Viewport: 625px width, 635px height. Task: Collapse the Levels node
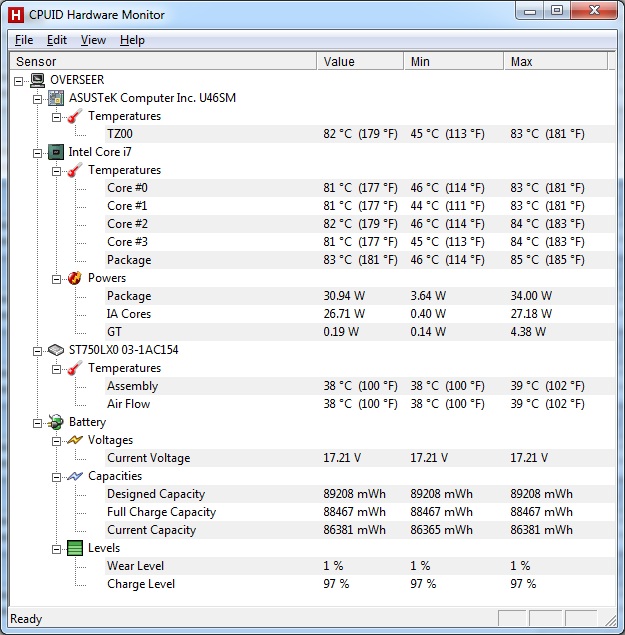pyautogui.click(x=56, y=550)
